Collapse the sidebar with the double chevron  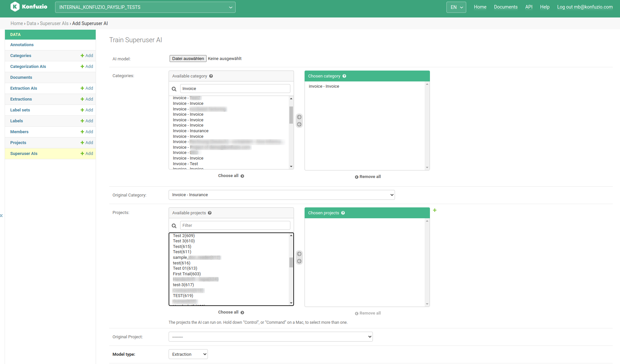1,216
